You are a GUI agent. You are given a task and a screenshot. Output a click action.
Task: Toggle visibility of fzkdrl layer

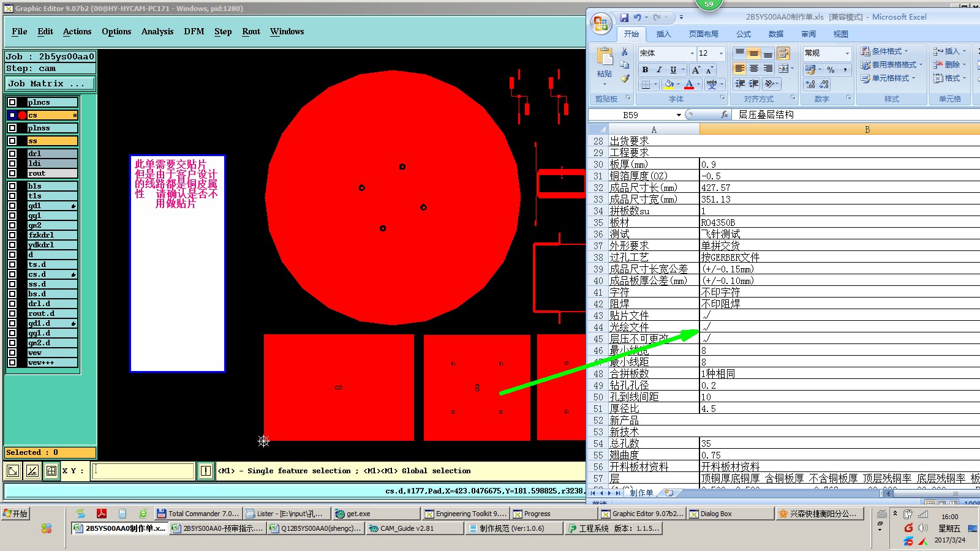(12, 235)
